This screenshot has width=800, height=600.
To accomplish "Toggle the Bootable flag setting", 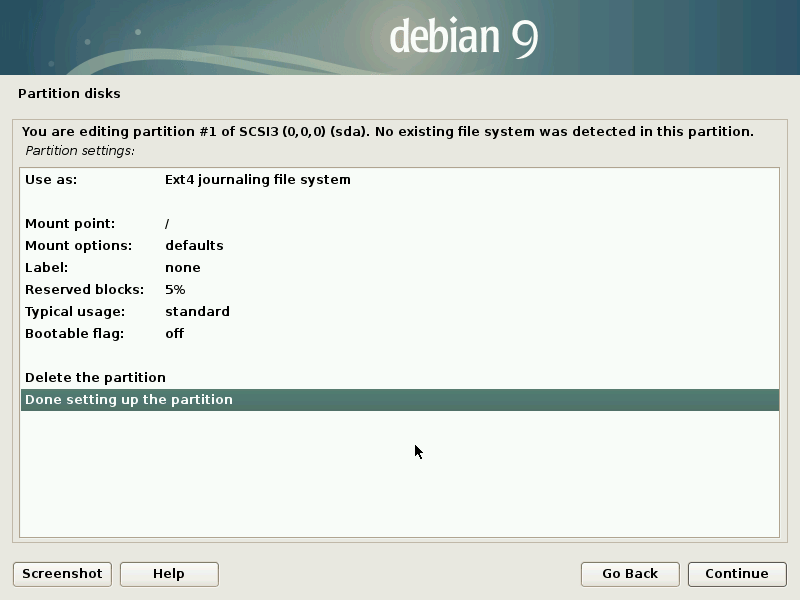I will [x=74, y=334].
